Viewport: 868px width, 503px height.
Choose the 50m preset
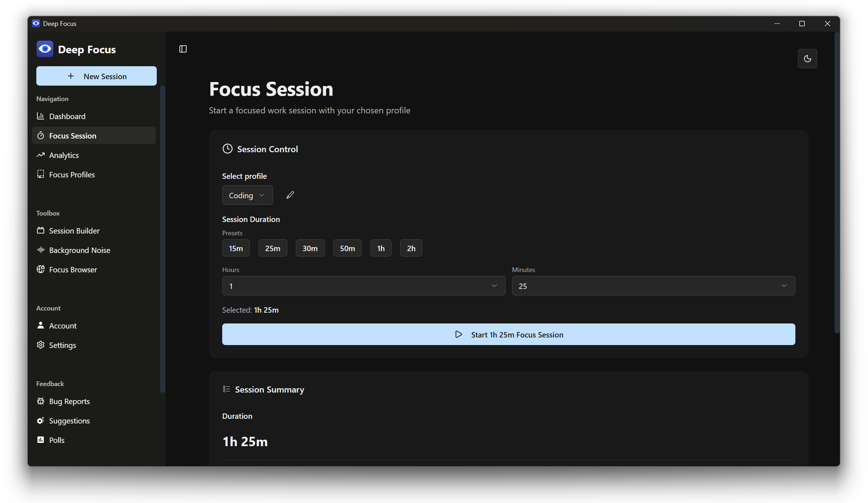pos(347,248)
